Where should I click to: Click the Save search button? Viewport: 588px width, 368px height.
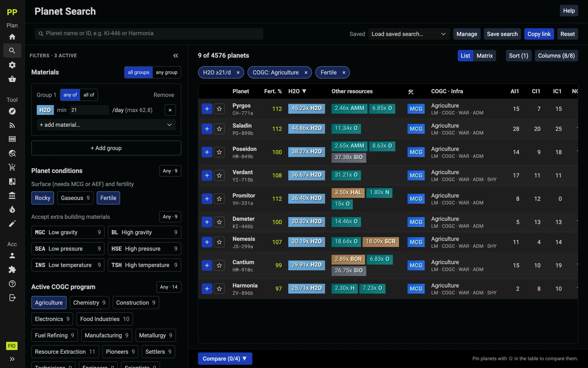point(502,34)
